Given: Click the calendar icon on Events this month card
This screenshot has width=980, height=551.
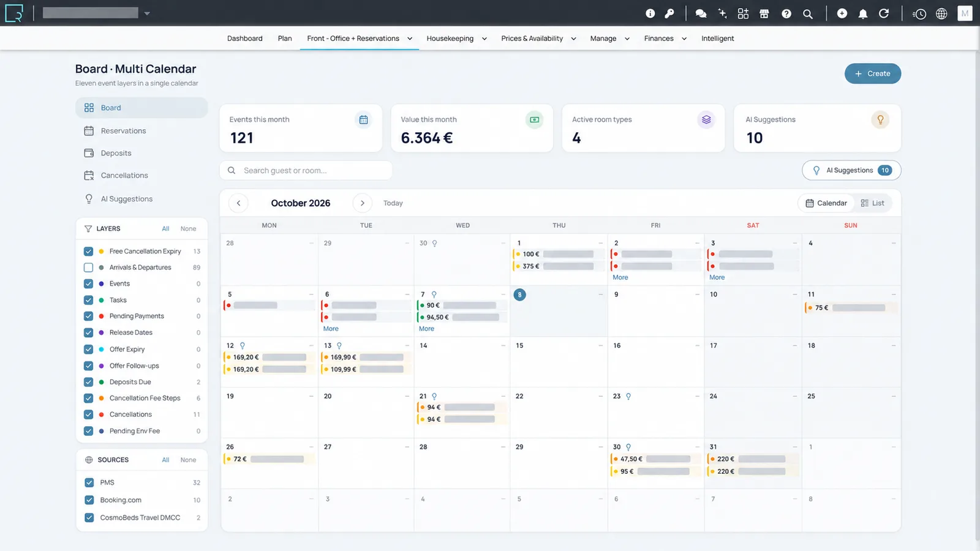Looking at the screenshot, I should coord(363,119).
